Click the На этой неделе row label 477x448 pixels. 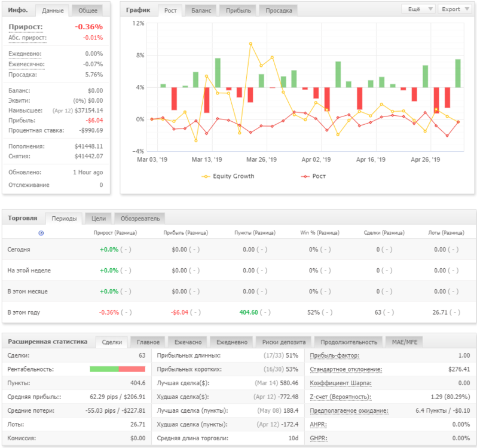(x=29, y=271)
